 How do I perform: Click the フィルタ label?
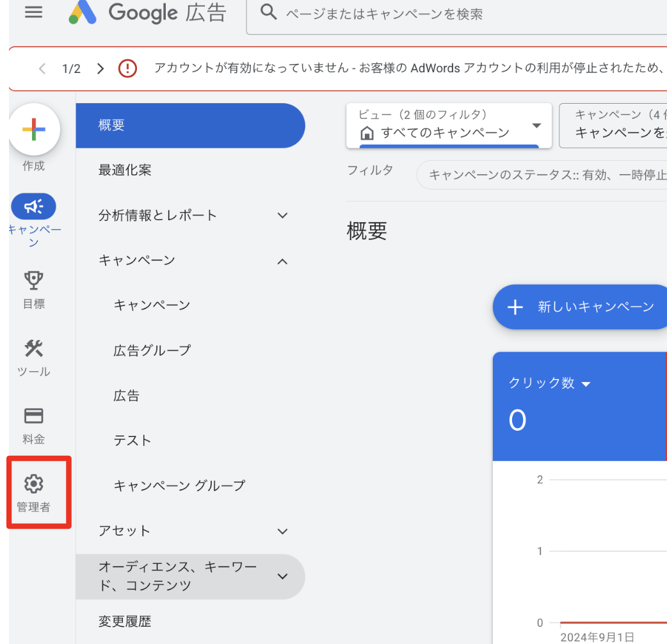click(x=370, y=170)
